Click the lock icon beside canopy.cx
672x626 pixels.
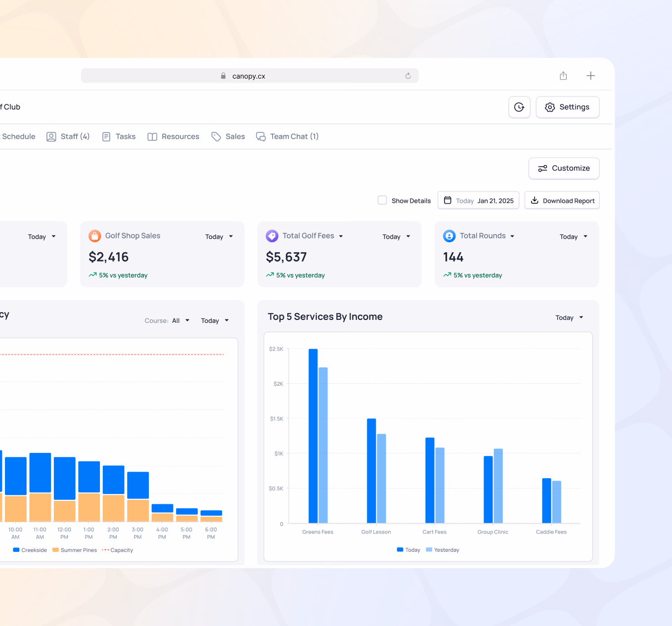pos(224,76)
